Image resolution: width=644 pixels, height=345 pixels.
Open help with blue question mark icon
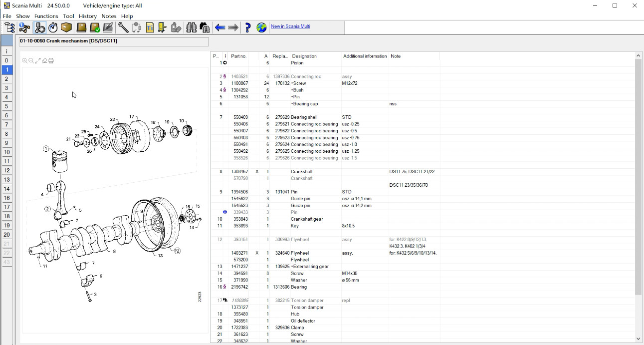coord(247,27)
